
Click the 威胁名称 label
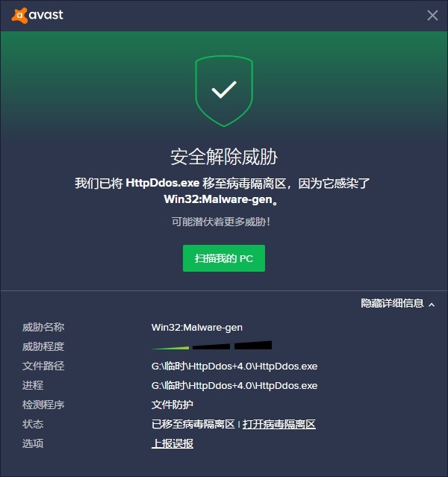tap(43, 327)
